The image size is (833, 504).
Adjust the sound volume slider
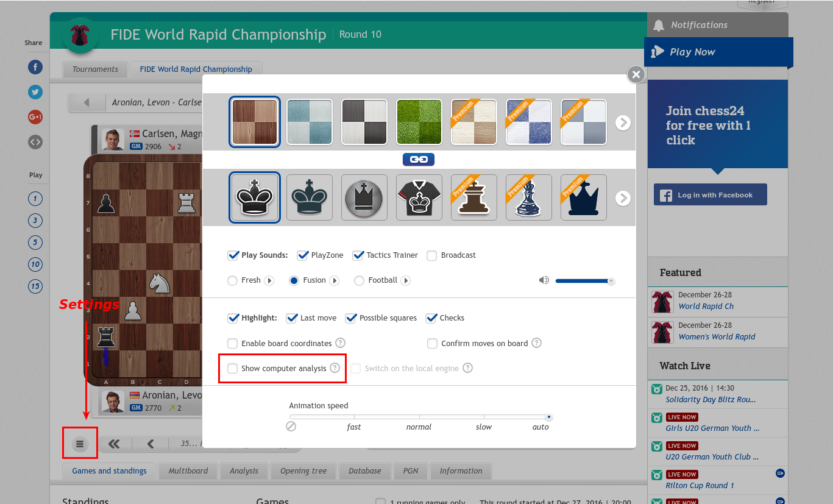(584, 280)
